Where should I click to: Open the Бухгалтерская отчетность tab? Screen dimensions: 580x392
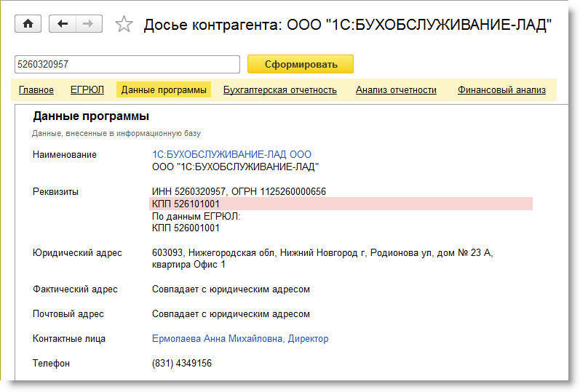280,90
